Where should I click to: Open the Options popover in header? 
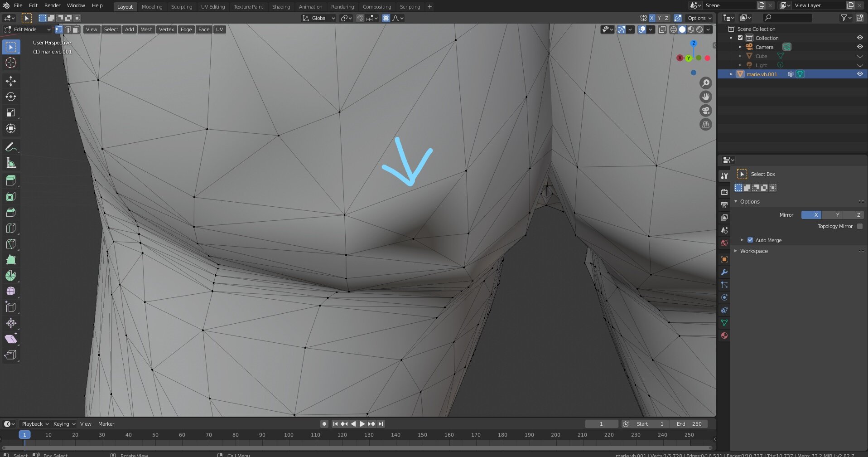700,18
